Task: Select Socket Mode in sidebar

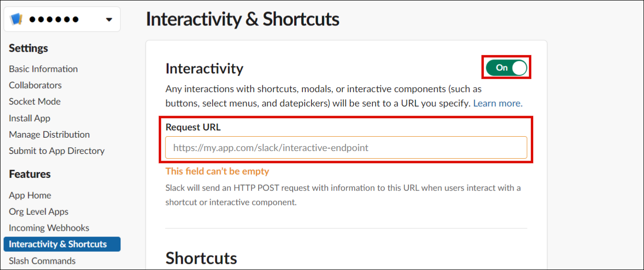Action: coord(35,102)
